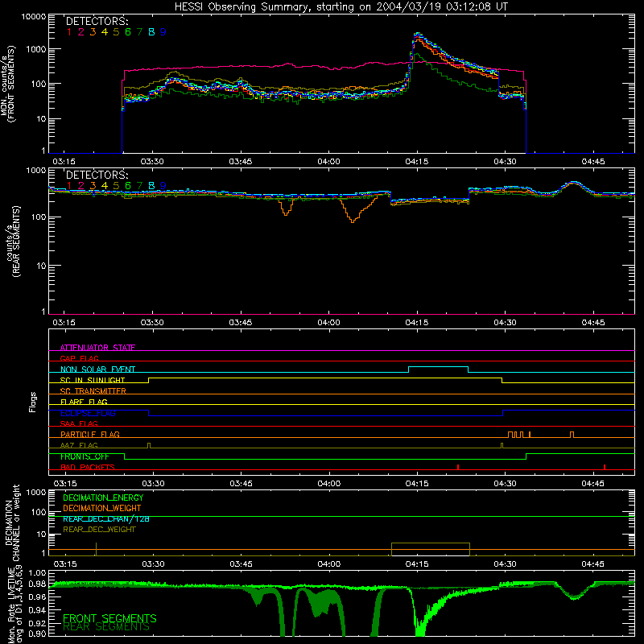Click the FLARE_FLAG label
The width and height of the screenshot is (644, 644).
click(84, 402)
